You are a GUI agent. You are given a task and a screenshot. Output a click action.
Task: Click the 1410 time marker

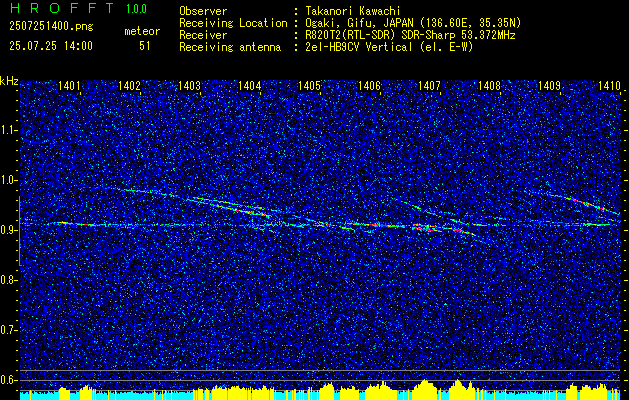(x=609, y=86)
